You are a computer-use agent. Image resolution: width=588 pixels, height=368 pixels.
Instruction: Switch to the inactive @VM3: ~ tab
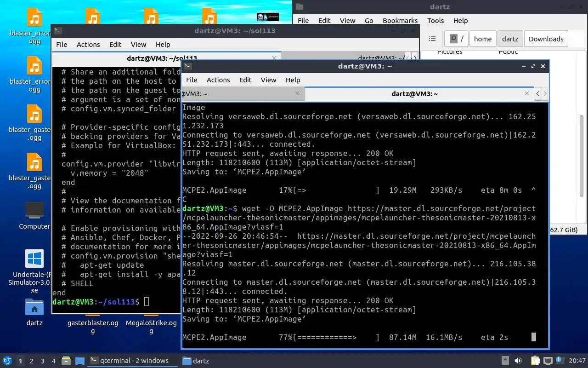pyautogui.click(x=243, y=93)
